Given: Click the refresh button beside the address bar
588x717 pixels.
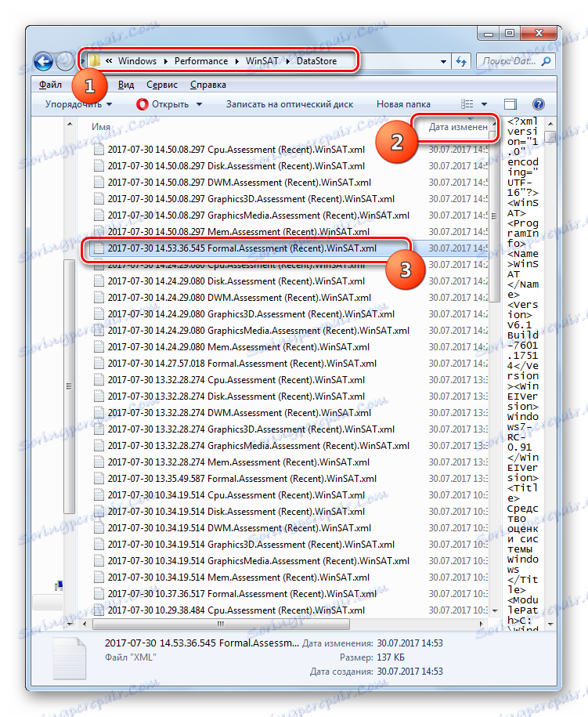Looking at the screenshot, I should click(460, 61).
